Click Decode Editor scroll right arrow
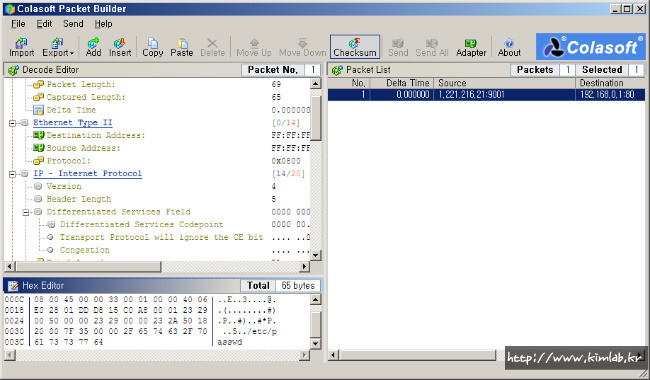The image size is (650, 380). point(305,266)
